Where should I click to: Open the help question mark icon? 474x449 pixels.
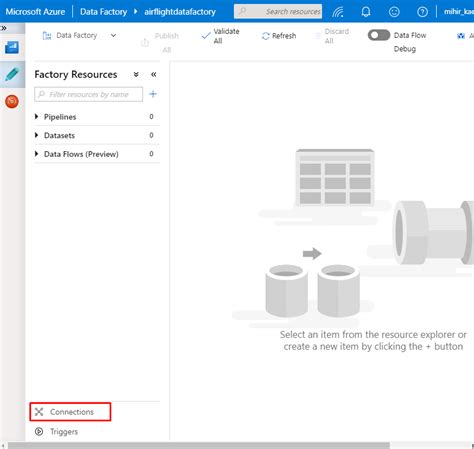pyautogui.click(x=422, y=12)
